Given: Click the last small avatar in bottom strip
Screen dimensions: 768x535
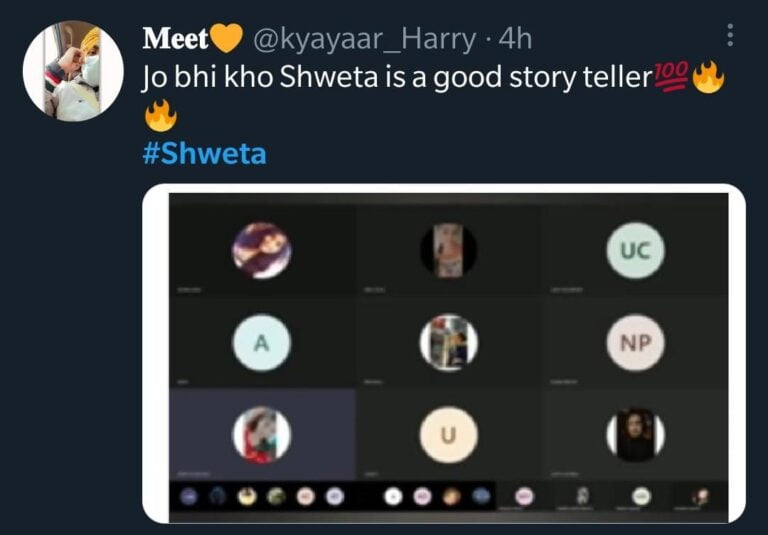Looking at the screenshot, I should (702, 495).
